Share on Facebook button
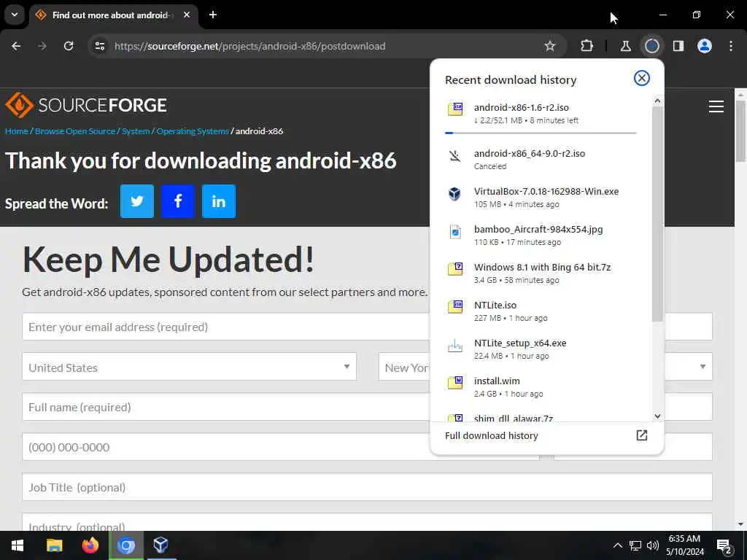The width and height of the screenshot is (747, 560). click(178, 201)
